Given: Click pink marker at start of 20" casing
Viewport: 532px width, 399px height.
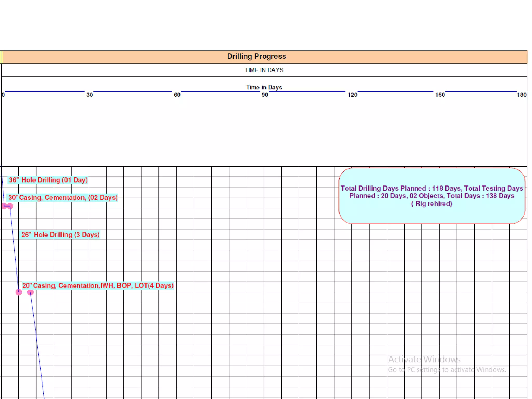Looking at the screenshot, I should pos(19,292).
